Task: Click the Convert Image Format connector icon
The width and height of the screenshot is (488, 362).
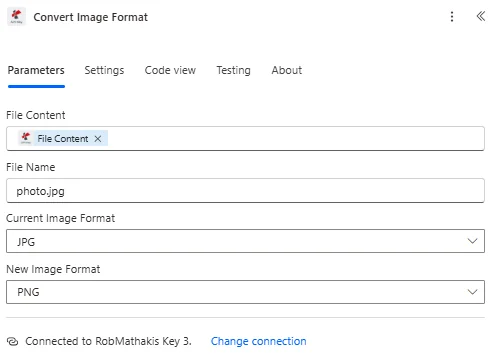Action: pos(16,17)
